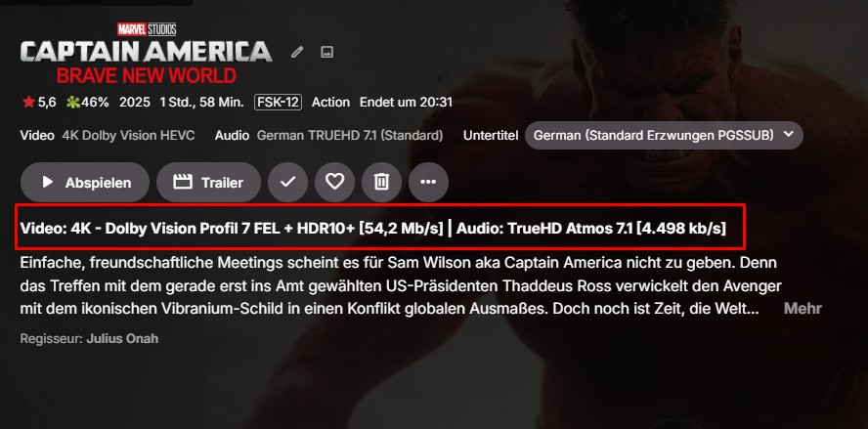Viewport: 868px width, 429px height.
Task: Expand description with Mehr link
Action: 803,309
